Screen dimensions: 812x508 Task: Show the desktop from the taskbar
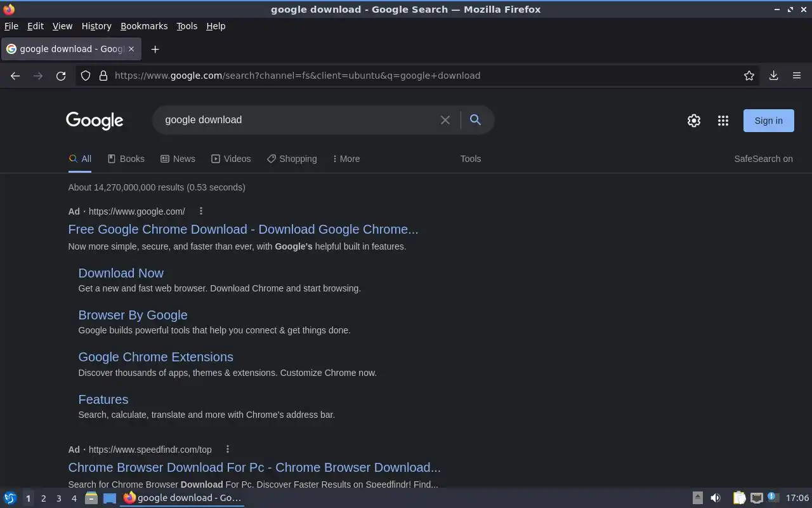coord(110,498)
